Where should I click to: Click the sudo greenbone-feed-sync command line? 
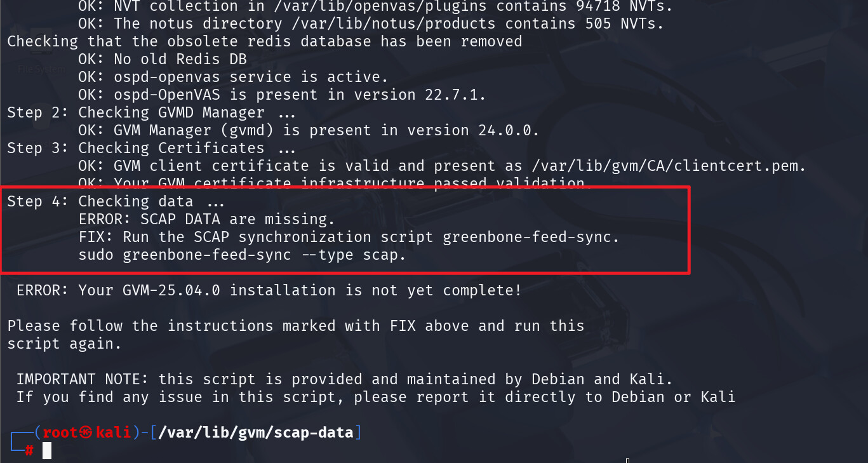pyautogui.click(x=242, y=255)
